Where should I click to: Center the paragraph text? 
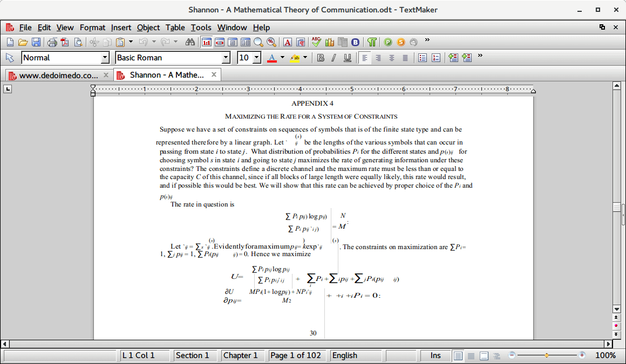click(392, 58)
